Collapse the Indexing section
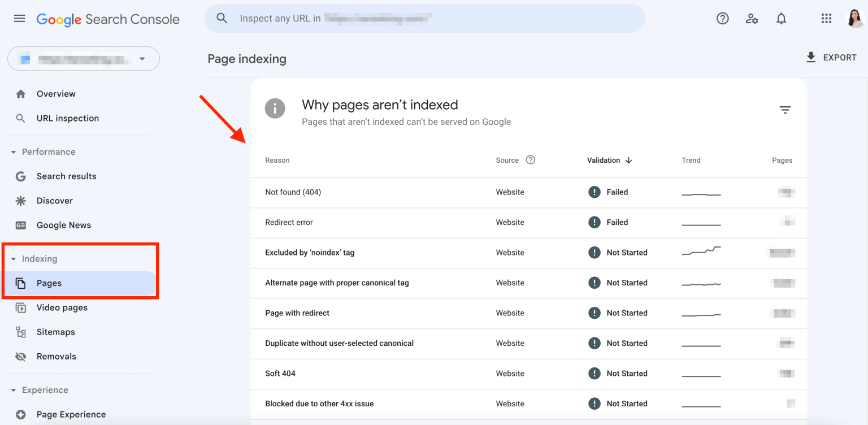868x425 pixels. pos(14,259)
